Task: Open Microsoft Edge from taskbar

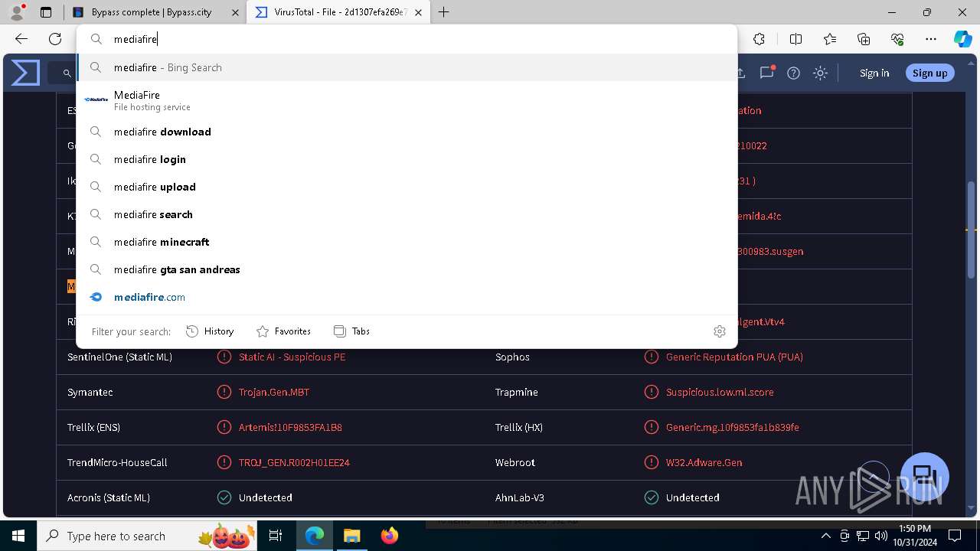Action: (315, 536)
